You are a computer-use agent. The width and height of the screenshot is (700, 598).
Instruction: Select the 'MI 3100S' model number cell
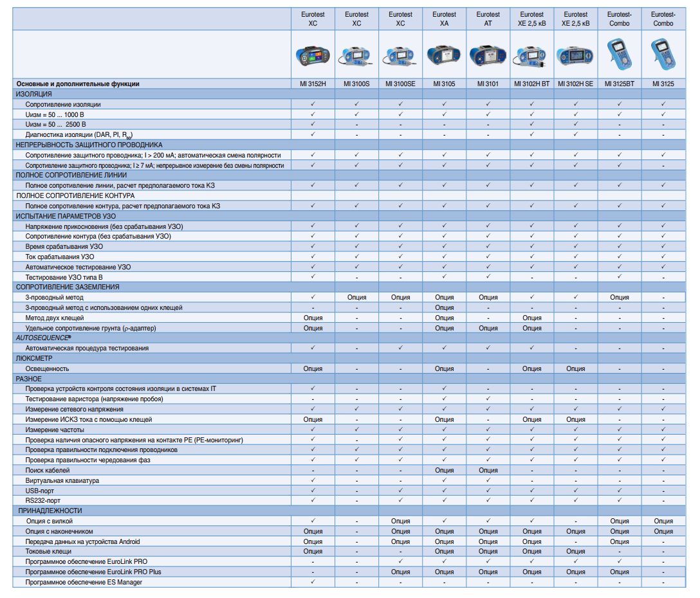coord(356,84)
